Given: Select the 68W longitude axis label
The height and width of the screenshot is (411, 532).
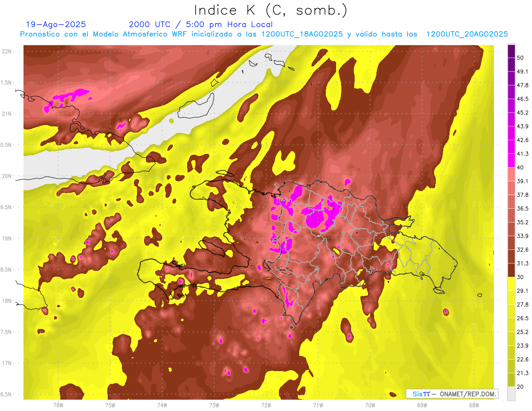Looking at the screenshot, I should (473, 405).
